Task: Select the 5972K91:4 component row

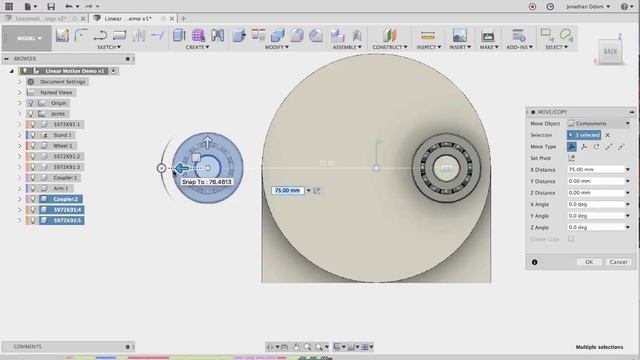Action: coord(61,209)
